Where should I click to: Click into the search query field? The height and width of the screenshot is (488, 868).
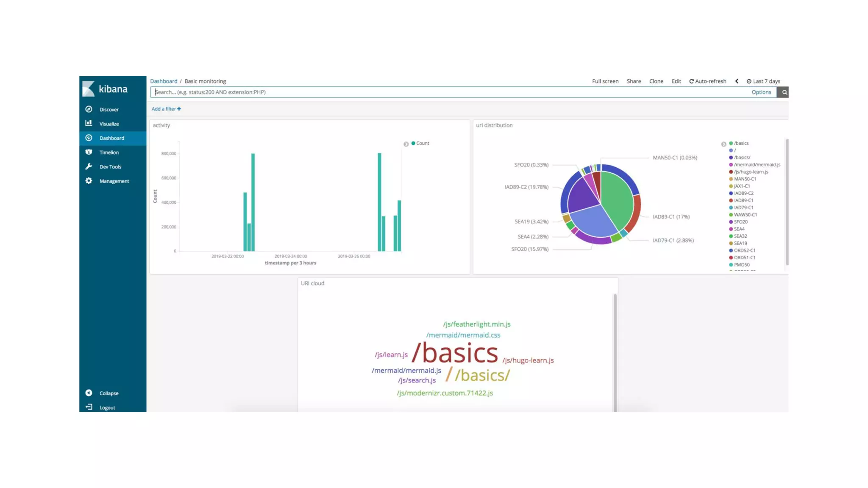pos(449,92)
